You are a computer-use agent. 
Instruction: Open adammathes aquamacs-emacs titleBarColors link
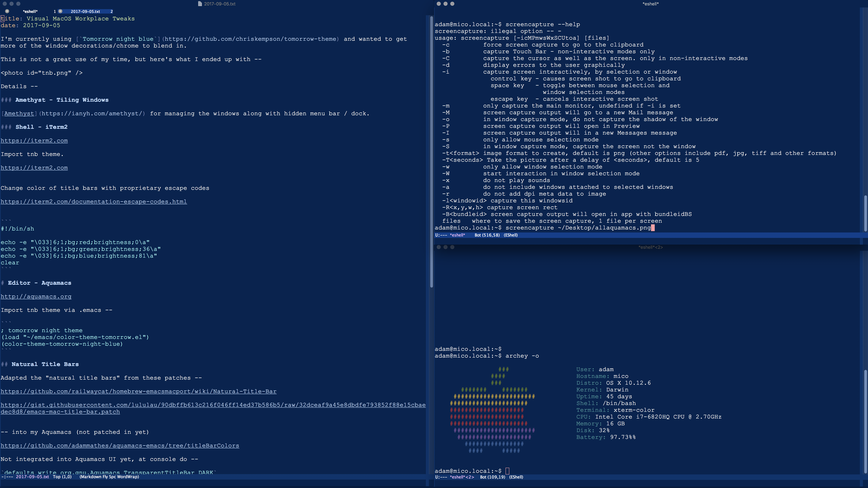pyautogui.click(x=120, y=446)
